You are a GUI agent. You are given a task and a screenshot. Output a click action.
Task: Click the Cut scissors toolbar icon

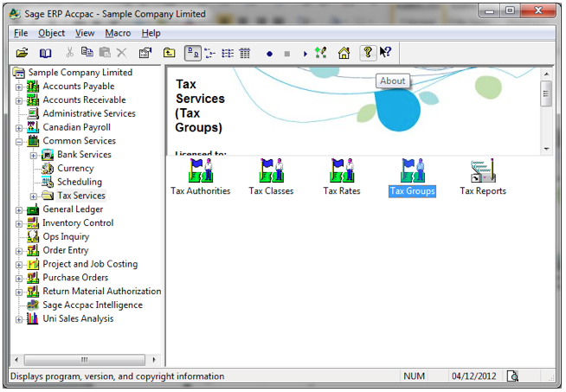[x=69, y=53]
